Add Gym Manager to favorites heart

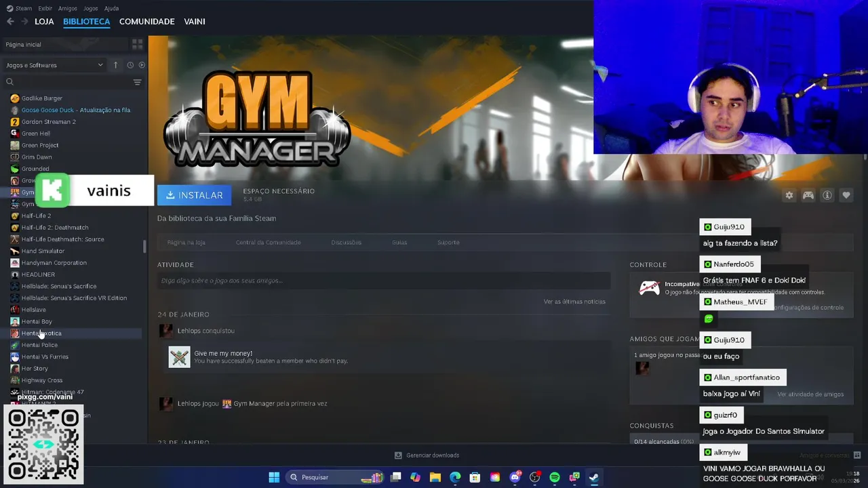click(x=846, y=195)
